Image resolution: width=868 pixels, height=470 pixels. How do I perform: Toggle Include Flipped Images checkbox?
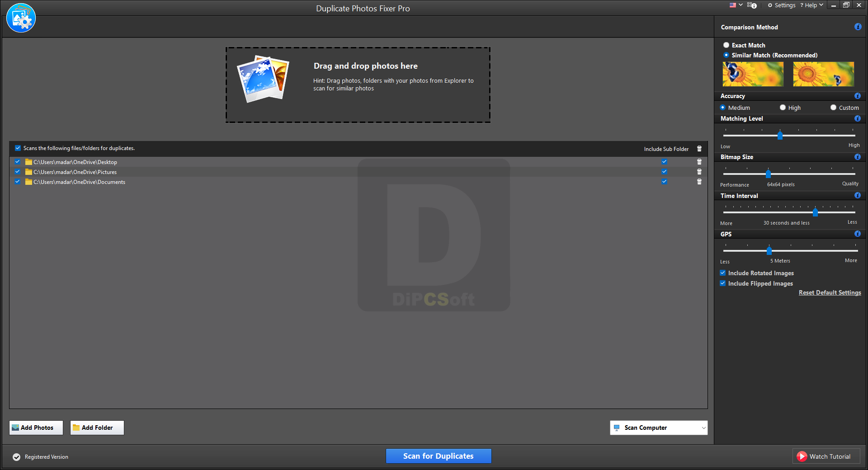[722, 283]
